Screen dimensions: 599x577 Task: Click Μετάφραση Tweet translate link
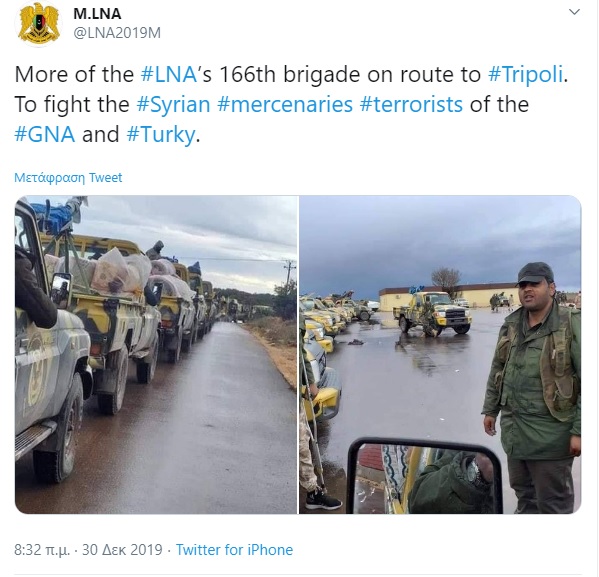(x=68, y=178)
